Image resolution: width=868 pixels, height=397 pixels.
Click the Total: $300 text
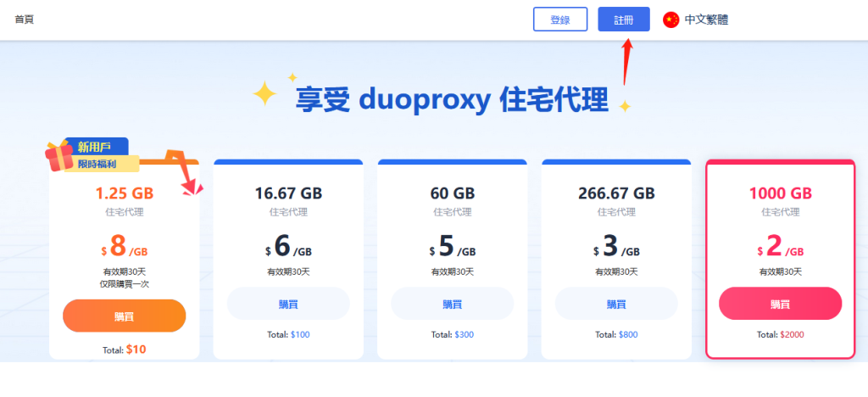pos(453,334)
